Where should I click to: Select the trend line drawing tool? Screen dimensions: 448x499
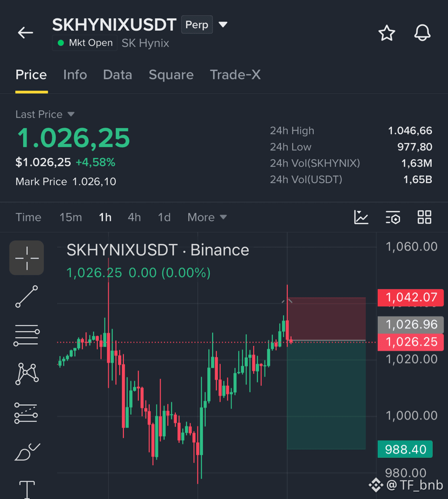coord(27,296)
